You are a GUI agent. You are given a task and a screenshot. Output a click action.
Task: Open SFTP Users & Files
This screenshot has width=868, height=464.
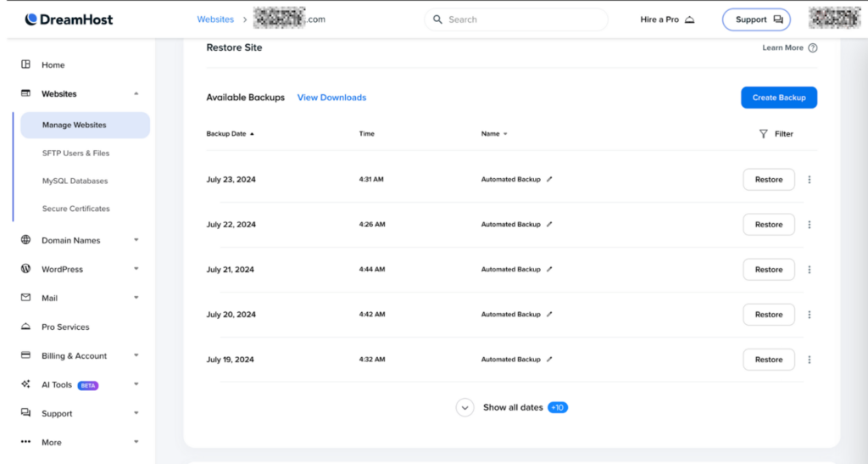(75, 154)
